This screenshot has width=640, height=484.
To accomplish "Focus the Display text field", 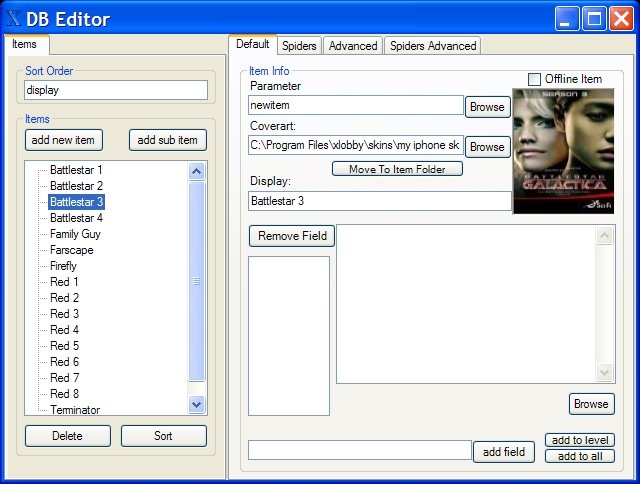I will [x=380, y=201].
